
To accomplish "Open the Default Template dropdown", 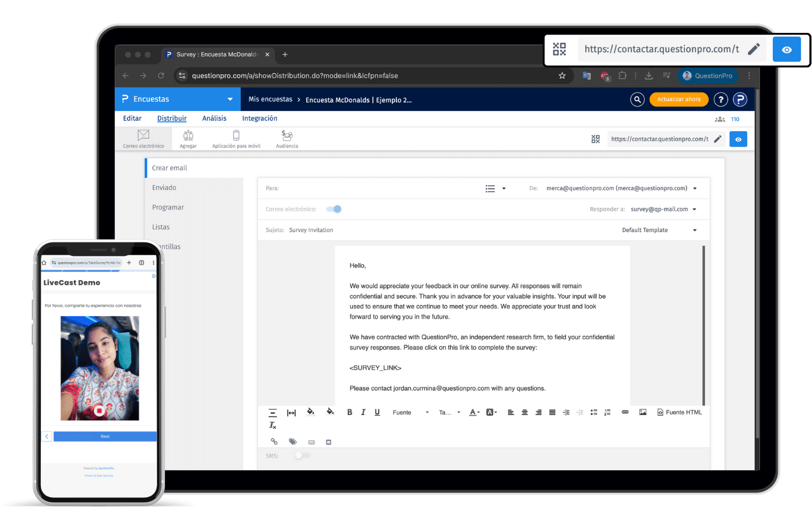I will tap(659, 230).
